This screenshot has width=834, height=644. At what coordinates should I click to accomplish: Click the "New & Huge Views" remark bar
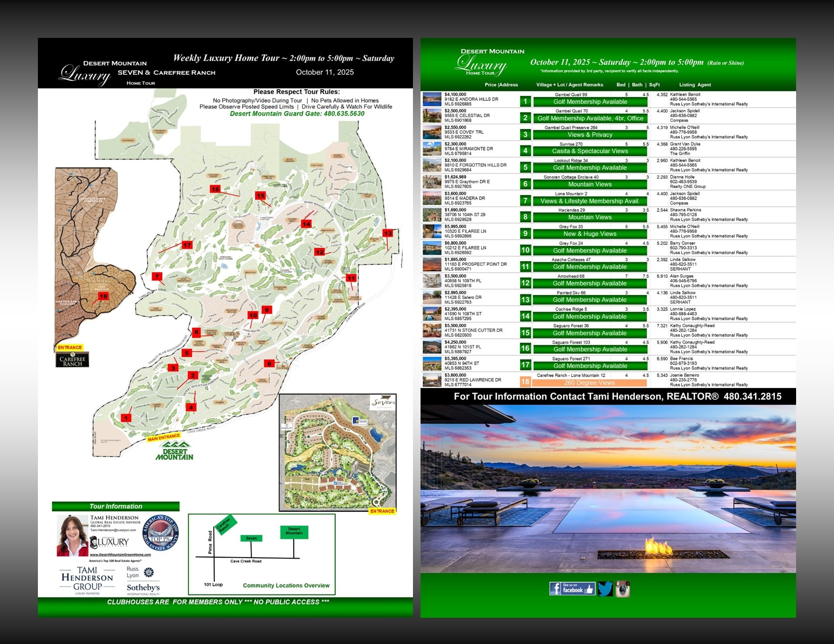click(590, 234)
